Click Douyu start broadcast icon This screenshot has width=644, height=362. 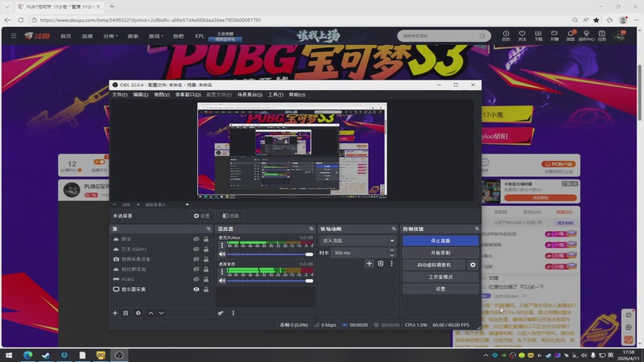pos(555,35)
